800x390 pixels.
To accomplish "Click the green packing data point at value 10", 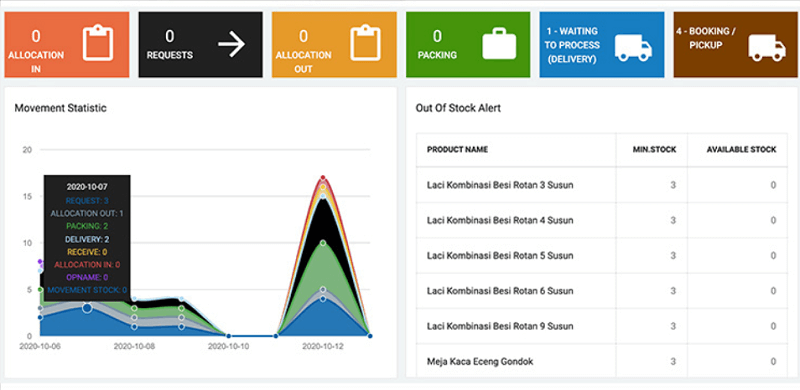I will tap(323, 243).
